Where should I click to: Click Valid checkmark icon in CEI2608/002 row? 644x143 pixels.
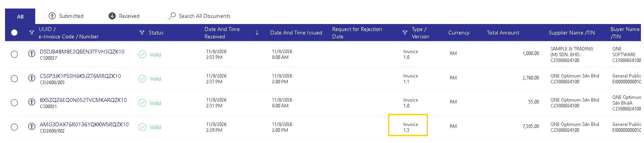142,127
